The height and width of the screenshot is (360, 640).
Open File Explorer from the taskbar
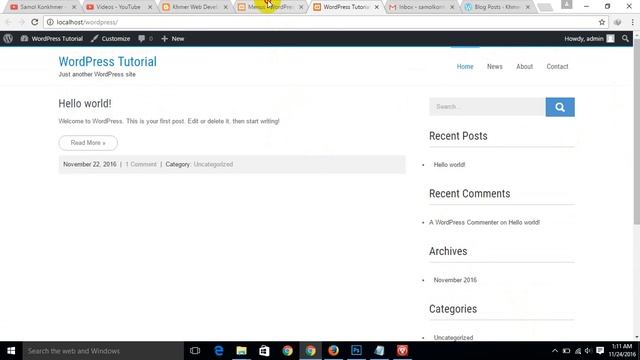(x=242, y=351)
